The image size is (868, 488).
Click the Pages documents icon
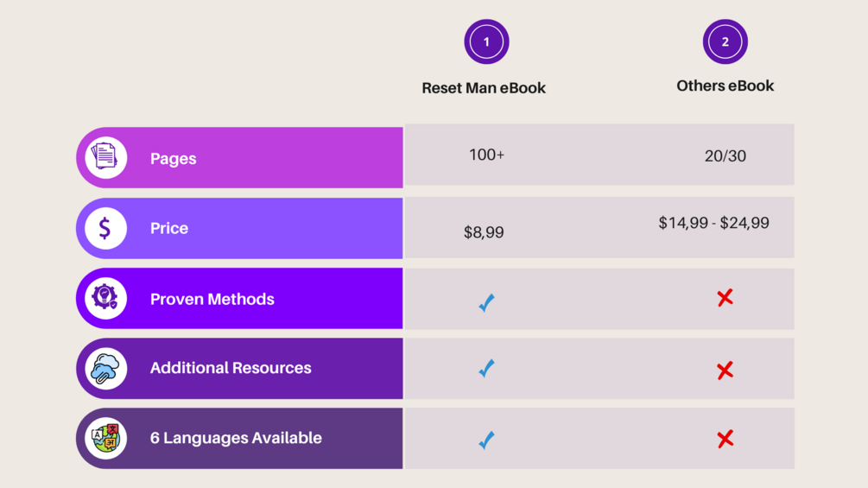(x=105, y=157)
